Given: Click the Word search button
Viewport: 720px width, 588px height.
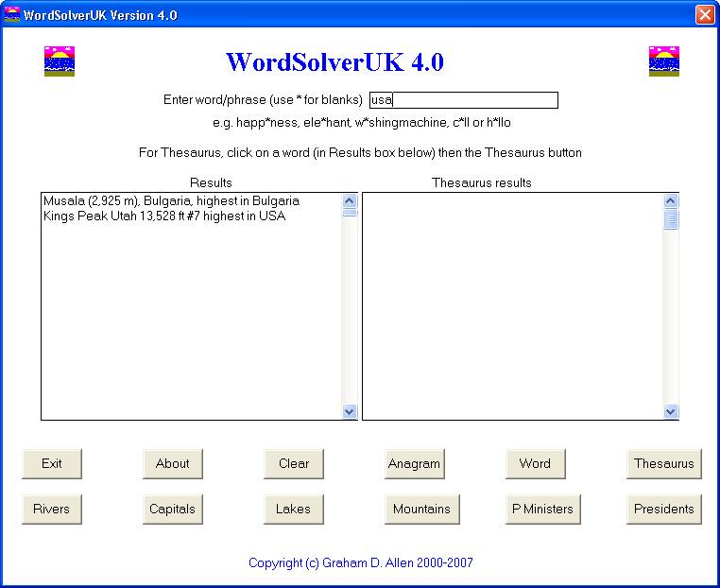Looking at the screenshot, I should pos(535,464).
